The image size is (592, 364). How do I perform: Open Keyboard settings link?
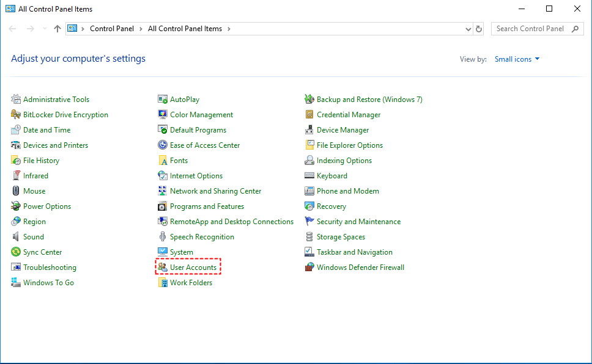pyautogui.click(x=332, y=176)
